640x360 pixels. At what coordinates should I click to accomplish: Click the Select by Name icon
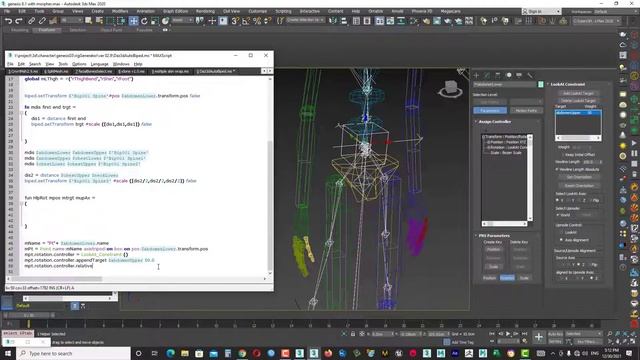(x=99, y=20)
